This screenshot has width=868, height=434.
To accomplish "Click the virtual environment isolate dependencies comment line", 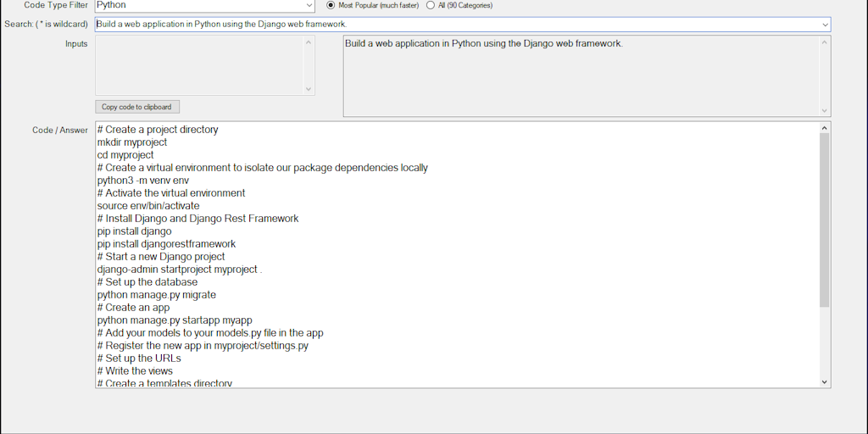I will 263,168.
